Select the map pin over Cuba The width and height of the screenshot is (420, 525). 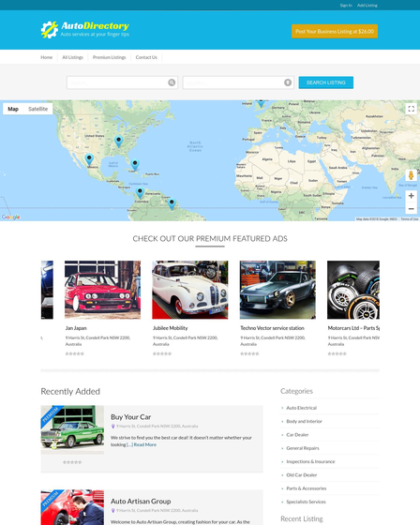135,165
